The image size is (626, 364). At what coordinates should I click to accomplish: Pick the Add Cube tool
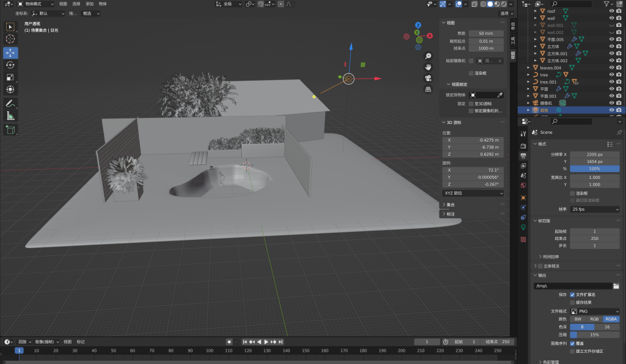(x=10, y=129)
